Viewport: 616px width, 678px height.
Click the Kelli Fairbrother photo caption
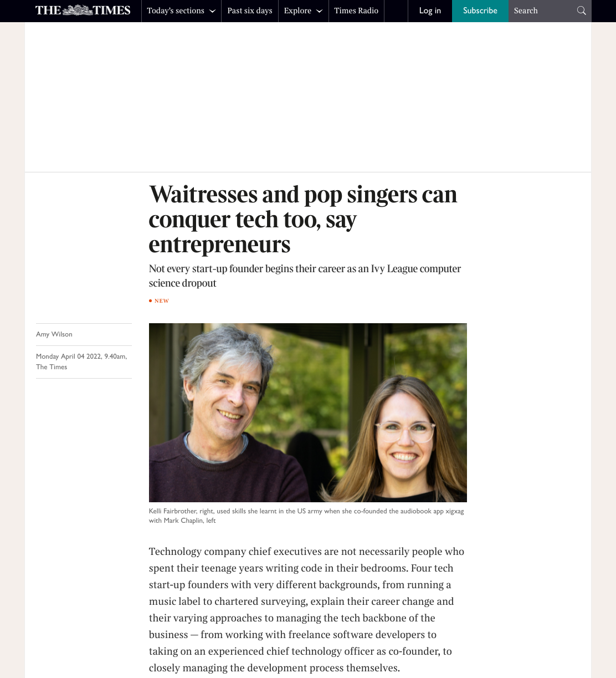click(x=306, y=516)
